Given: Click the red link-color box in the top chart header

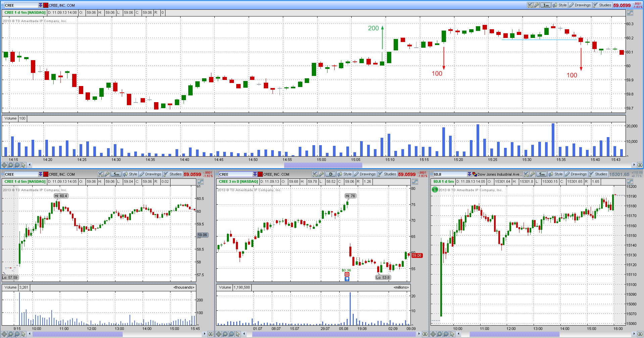Looking at the screenshot, I should pos(46,5).
